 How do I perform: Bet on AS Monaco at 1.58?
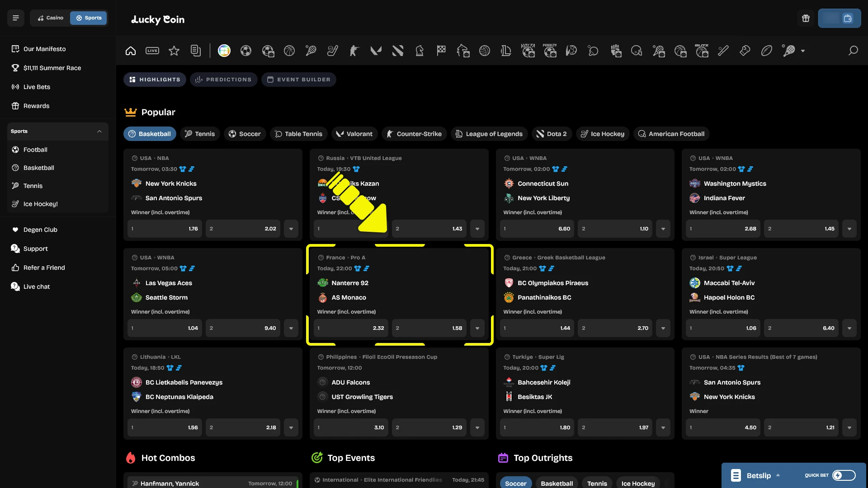tap(429, 328)
